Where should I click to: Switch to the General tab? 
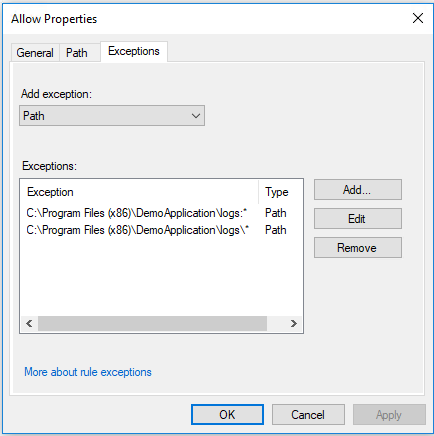pyautogui.click(x=35, y=53)
